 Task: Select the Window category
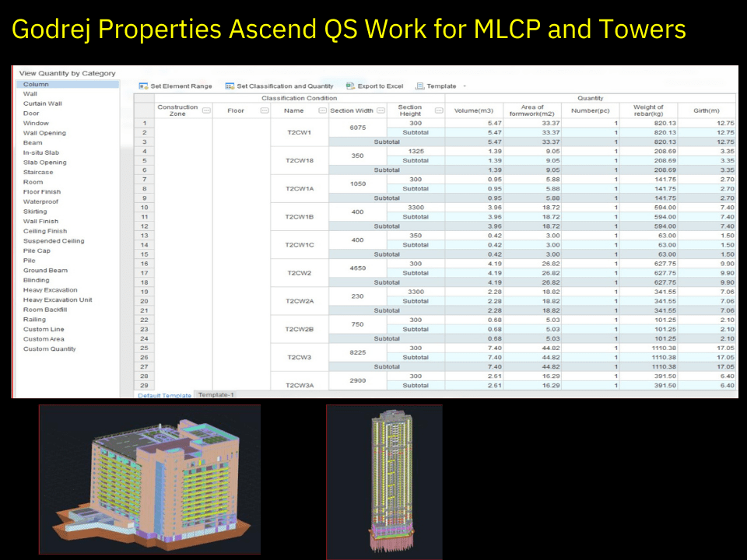36,123
